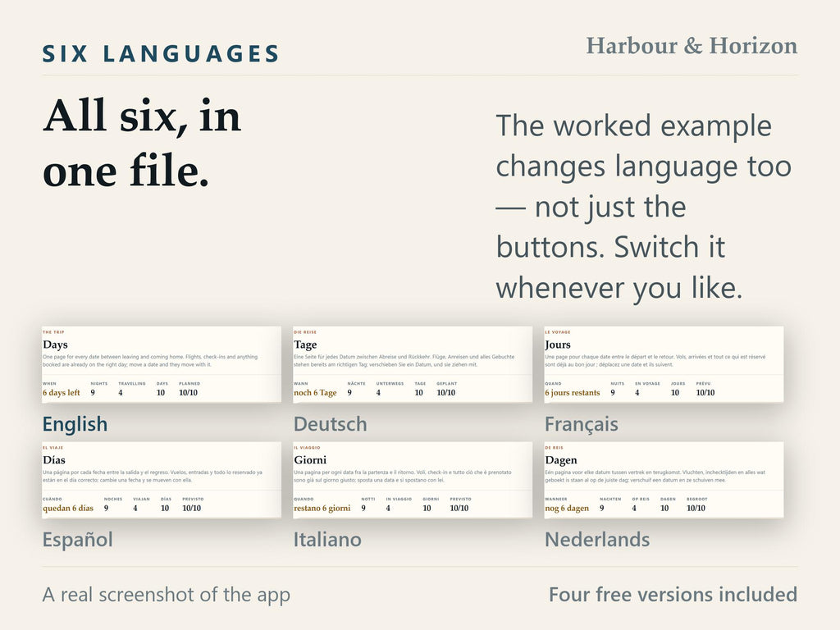Image resolution: width=840 pixels, height=630 pixels.
Task: Open the English screenshot thumbnail
Action: click(x=162, y=364)
